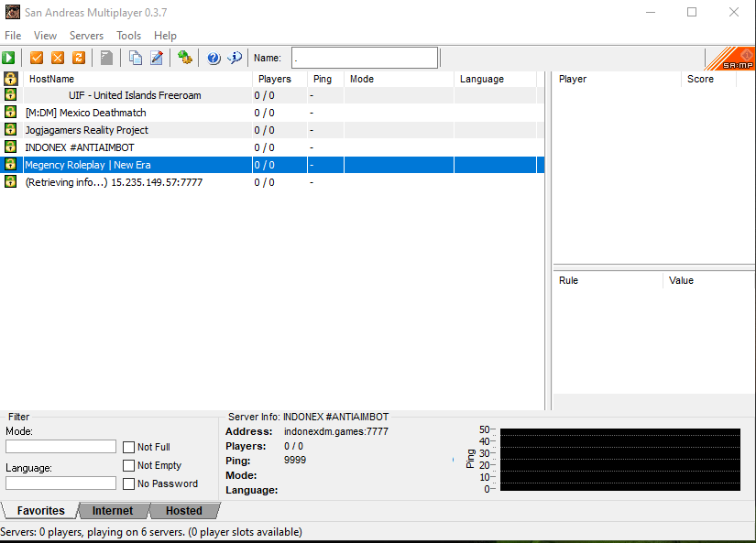Click address indonexdm.games:7777 in Server Info
This screenshot has height=543, width=756.
[x=336, y=431]
